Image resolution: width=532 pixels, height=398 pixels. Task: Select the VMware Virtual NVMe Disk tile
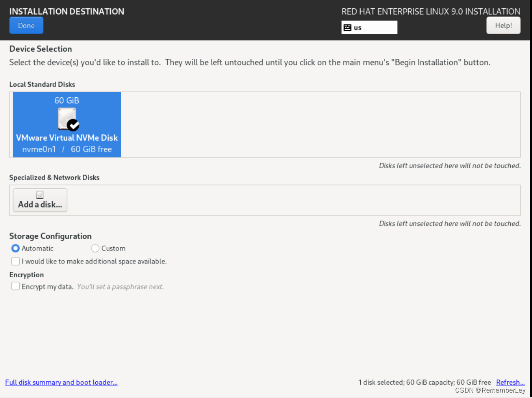[67, 124]
